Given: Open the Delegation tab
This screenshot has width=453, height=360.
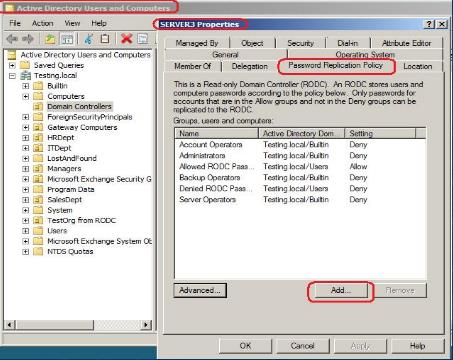Looking at the screenshot, I should [250, 66].
